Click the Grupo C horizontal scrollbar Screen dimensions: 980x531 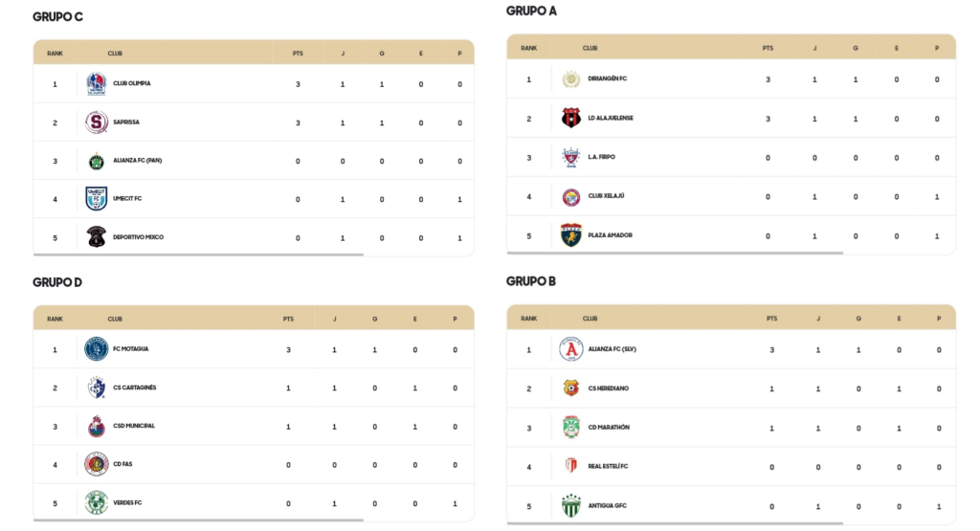[x=199, y=254]
